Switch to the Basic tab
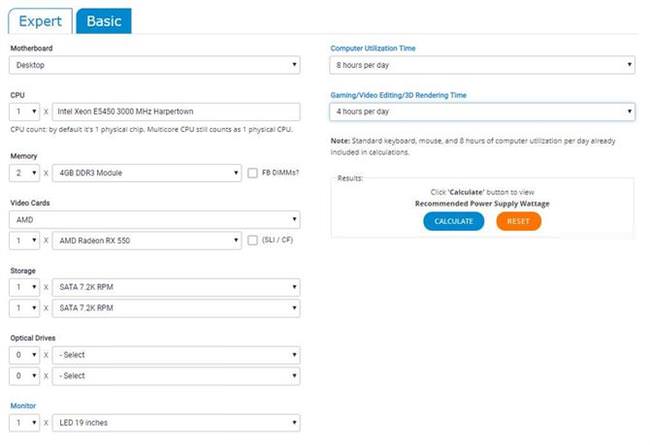650x445 pixels. pyautogui.click(x=104, y=21)
